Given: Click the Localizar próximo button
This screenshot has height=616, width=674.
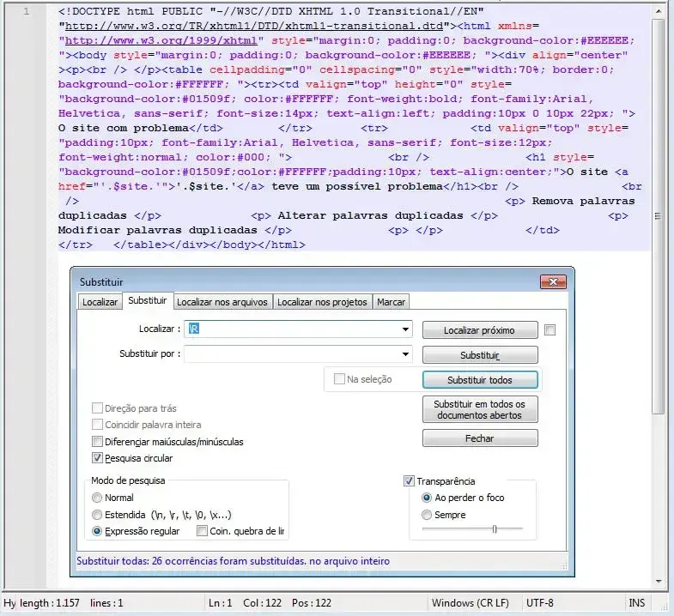Looking at the screenshot, I should 479,330.
